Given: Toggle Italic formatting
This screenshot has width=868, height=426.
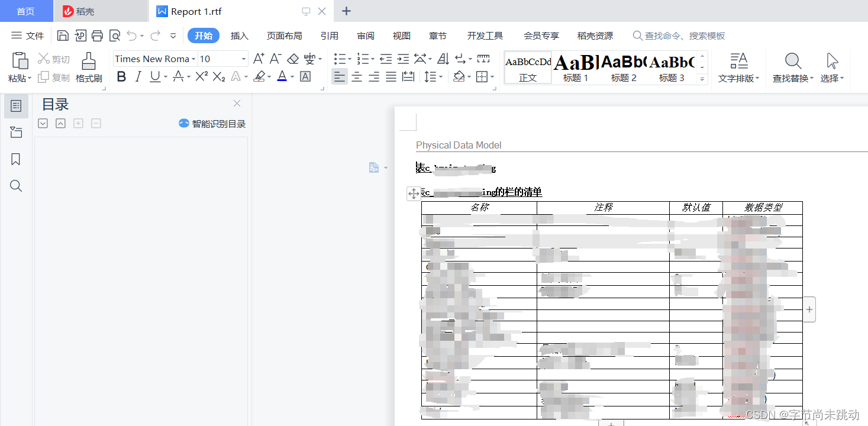Looking at the screenshot, I should 138,76.
